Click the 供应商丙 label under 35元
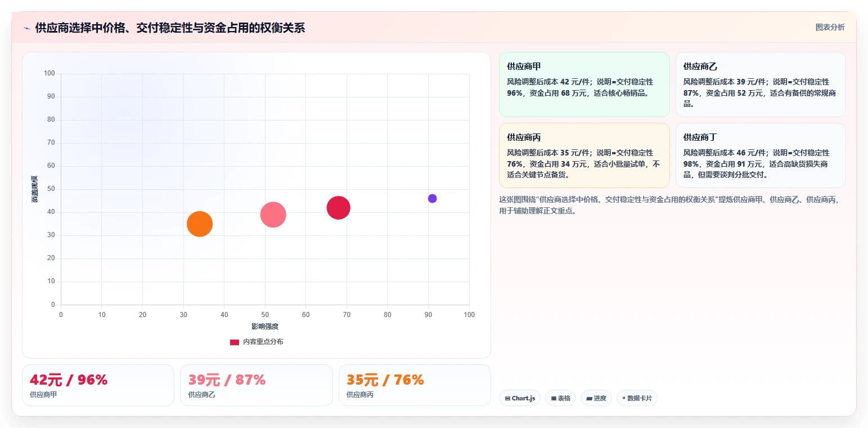Viewport: 868px width, 428px height. [360, 395]
